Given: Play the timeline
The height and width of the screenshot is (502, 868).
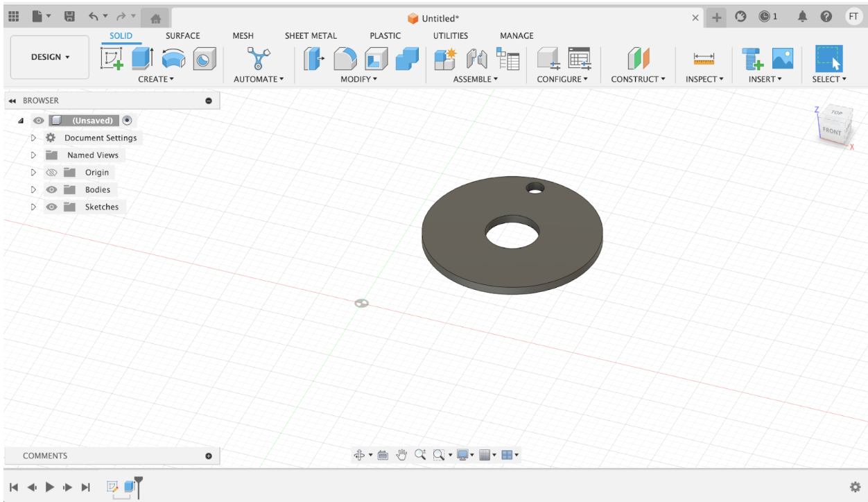Looking at the screenshot, I should point(49,487).
